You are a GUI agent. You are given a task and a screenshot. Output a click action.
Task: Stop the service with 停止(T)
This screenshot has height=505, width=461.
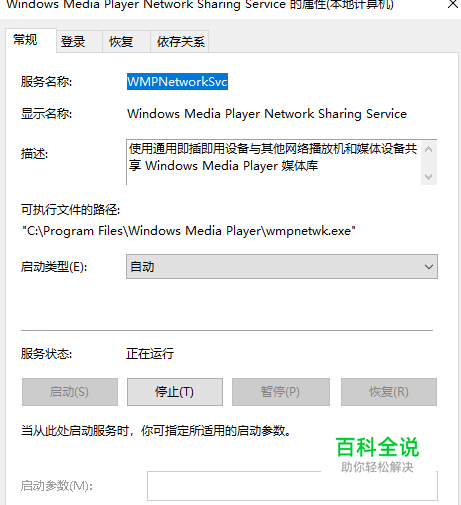tap(175, 392)
